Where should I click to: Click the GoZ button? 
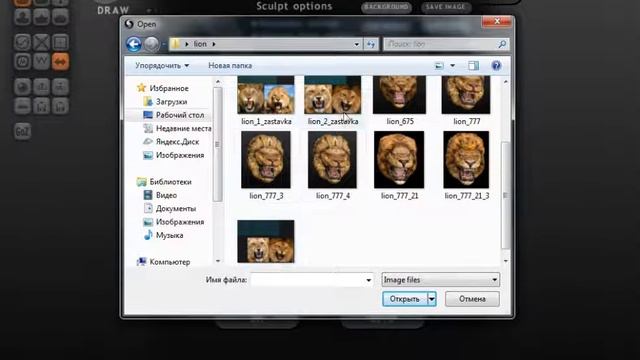22,131
